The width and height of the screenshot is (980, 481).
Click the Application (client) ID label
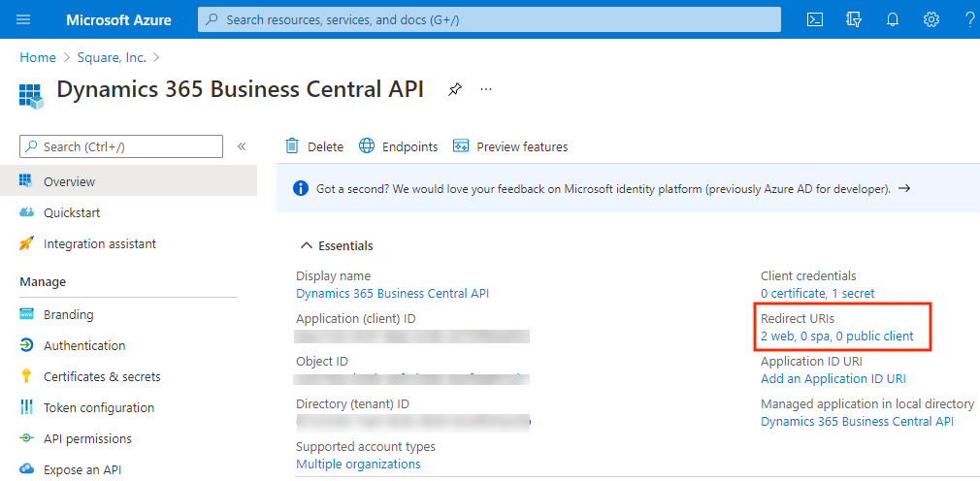click(x=356, y=319)
